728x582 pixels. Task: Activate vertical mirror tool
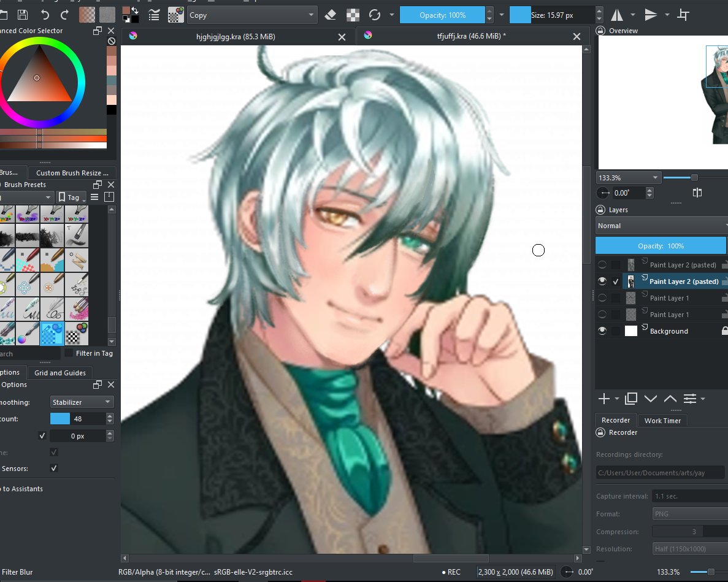tap(651, 15)
